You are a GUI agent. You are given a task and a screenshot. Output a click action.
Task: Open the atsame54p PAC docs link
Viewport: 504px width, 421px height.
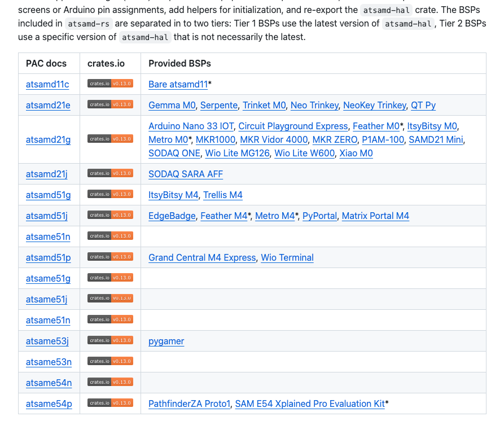click(49, 404)
